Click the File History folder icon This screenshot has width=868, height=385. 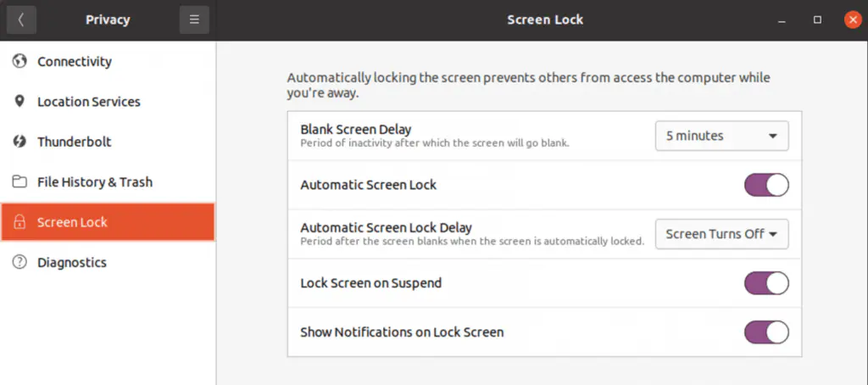[x=19, y=182]
